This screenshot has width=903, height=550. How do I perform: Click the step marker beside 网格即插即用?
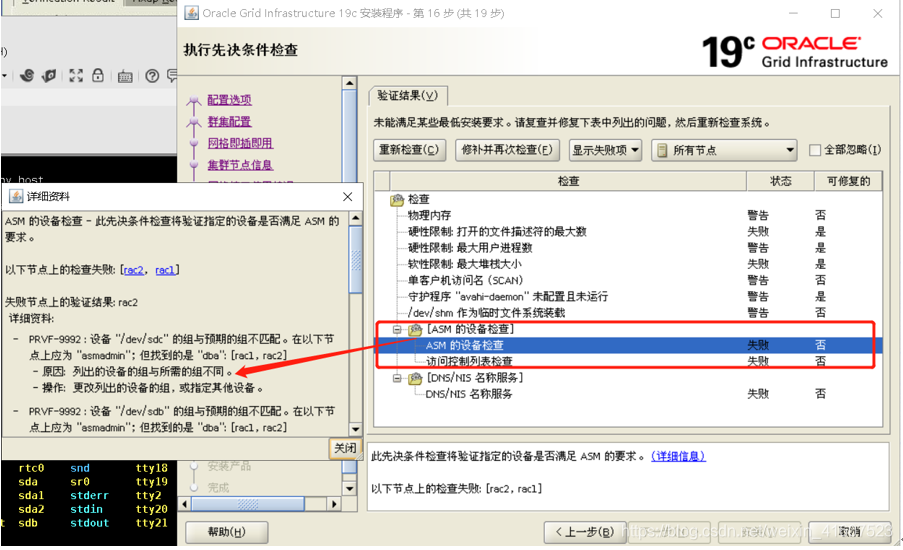coord(194,143)
